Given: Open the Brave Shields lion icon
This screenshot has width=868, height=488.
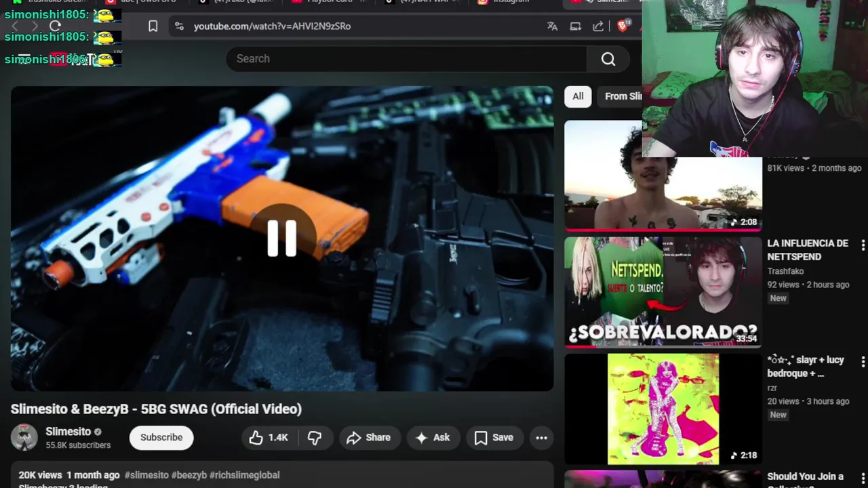Looking at the screenshot, I should [624, 26].
